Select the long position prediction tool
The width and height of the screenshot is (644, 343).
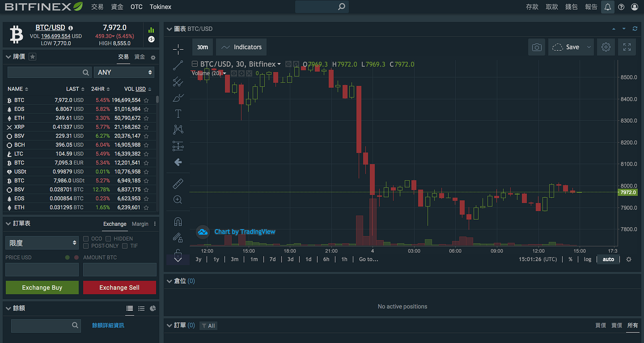tap(178, 146)
